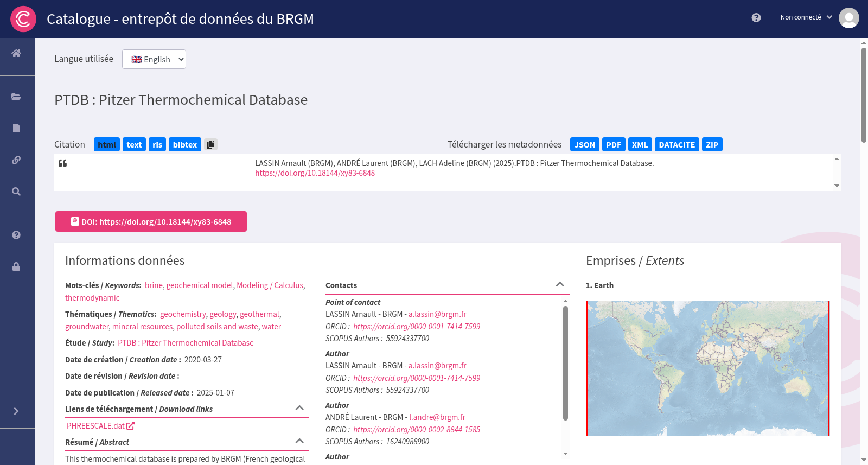This screenshot has height=465, width=868.
Task: Click the pink DOI button
Action: coord(151,221)
